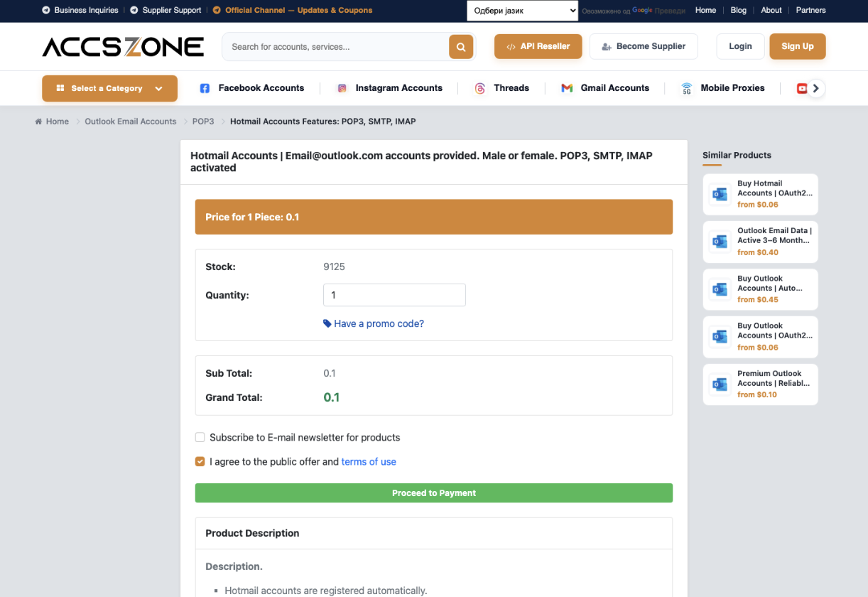Click the Become Supplier button
Image resolution: width=868 pixels, height=597 pixels.
point(644,47)
